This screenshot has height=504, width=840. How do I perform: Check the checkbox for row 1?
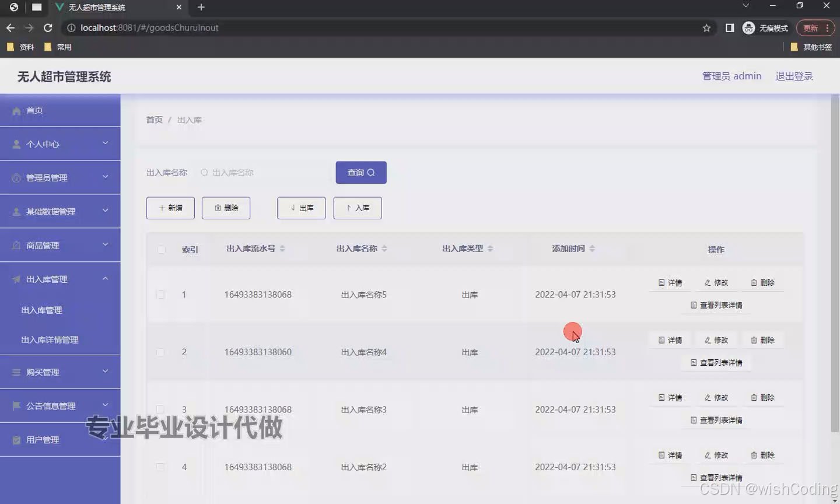click(x=161, y=295)
